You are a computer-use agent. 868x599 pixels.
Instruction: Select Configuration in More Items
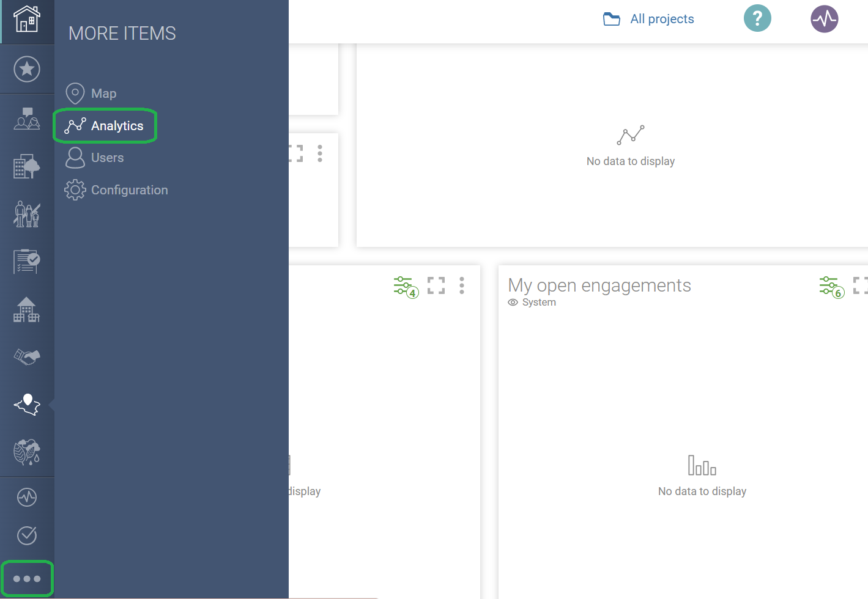tap(116, 190)
